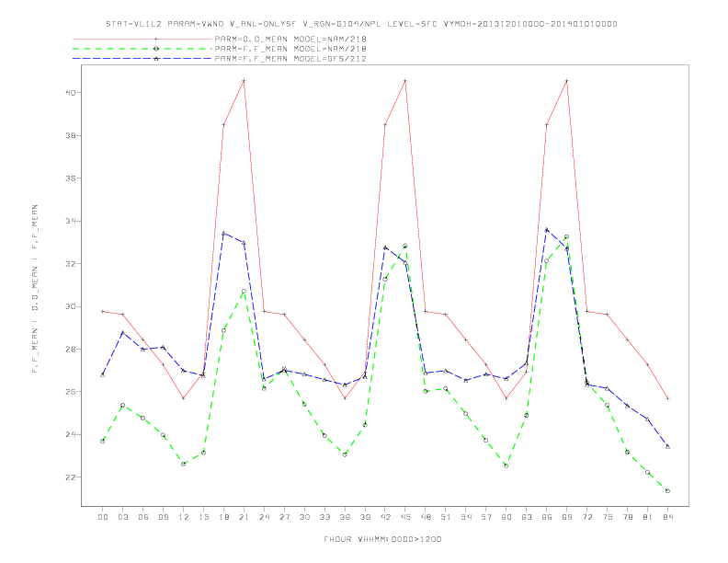The height and width of the screenshot is (563, 728).
Task: Click y-axis tick label 26
Action: pos(71,392)
